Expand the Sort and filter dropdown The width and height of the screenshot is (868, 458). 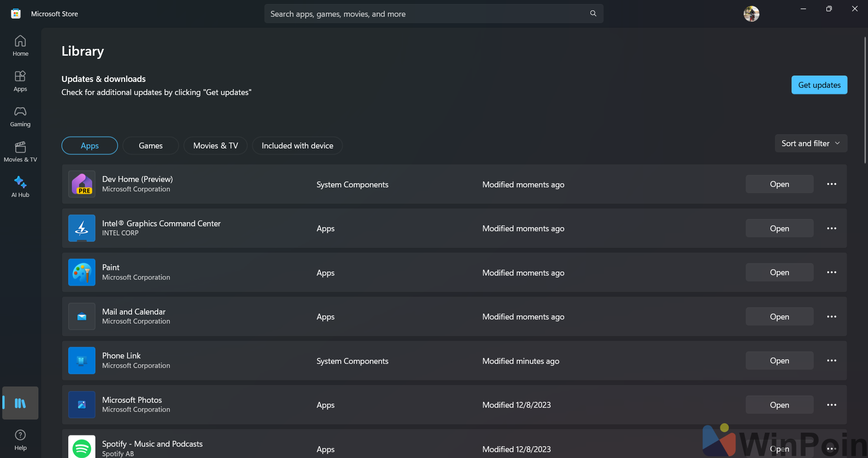point(811,143)
